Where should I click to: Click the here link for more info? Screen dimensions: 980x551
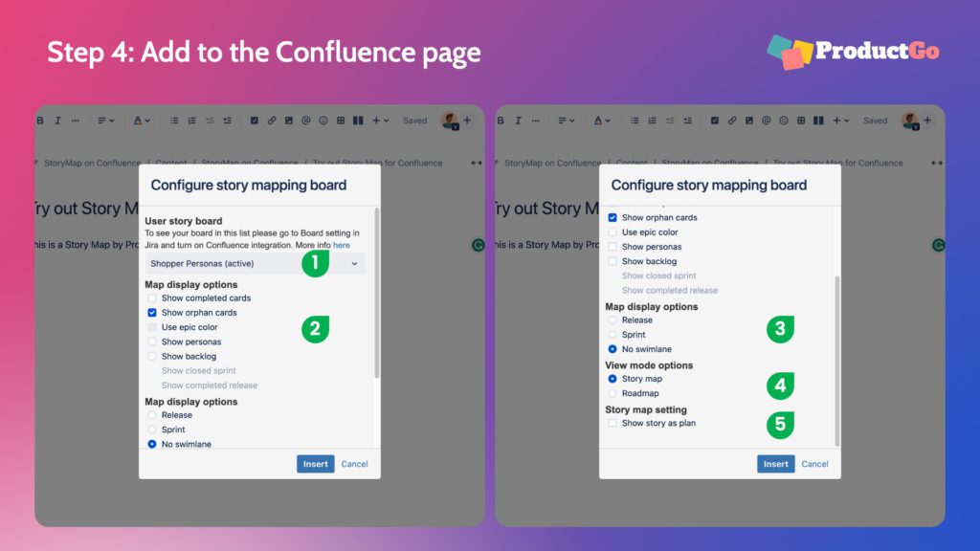[342, 245]
